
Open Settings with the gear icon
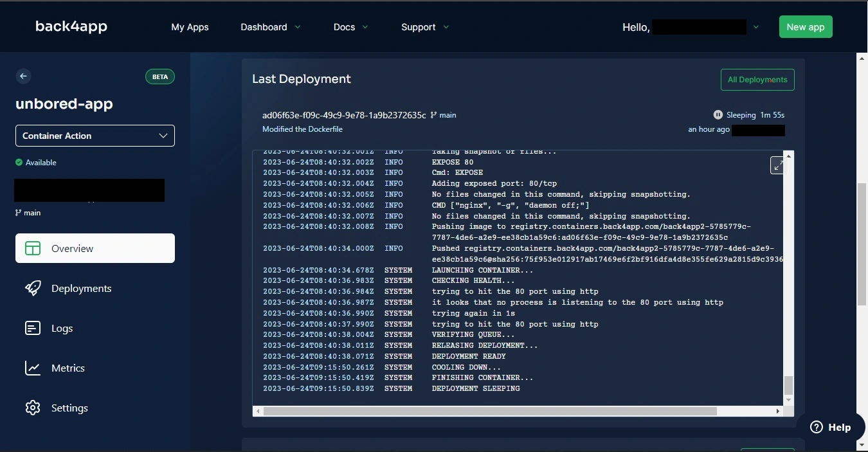click(x=32, y=408)
